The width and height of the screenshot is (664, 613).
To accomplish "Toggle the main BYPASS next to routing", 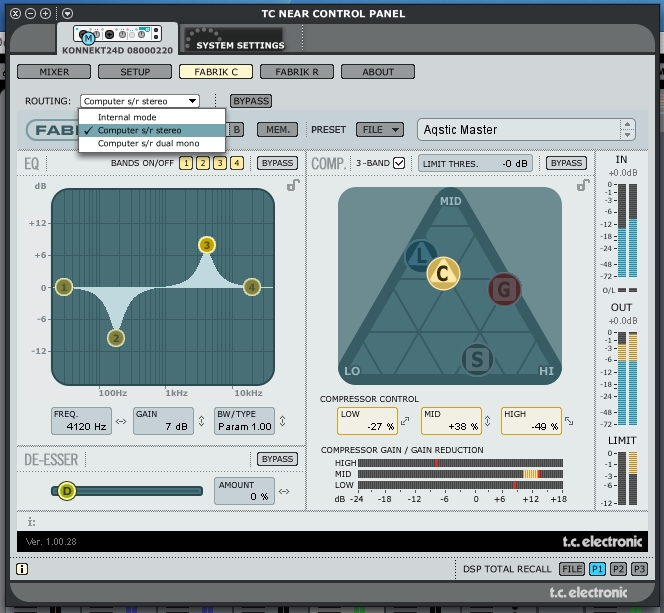I will coord(251,101).
